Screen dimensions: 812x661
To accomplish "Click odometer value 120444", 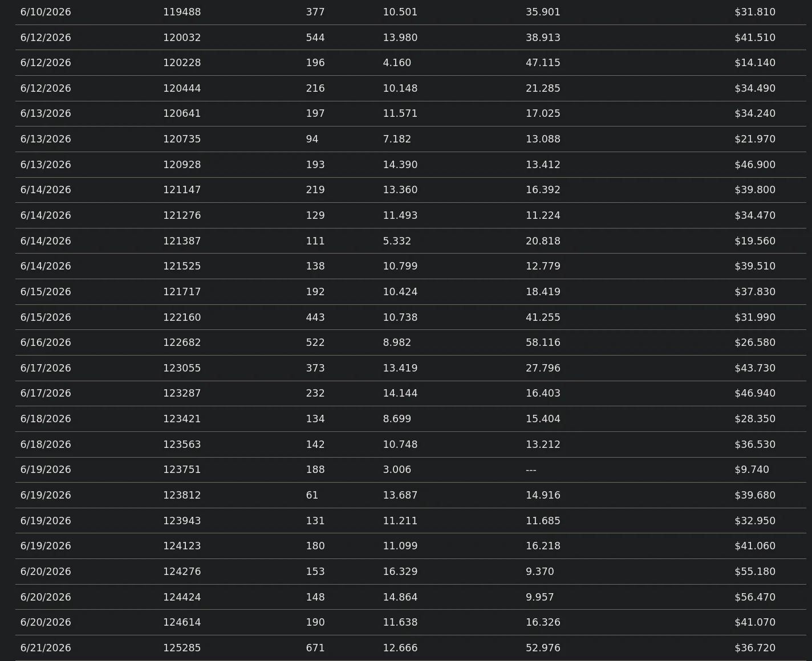I will point(182,88).
